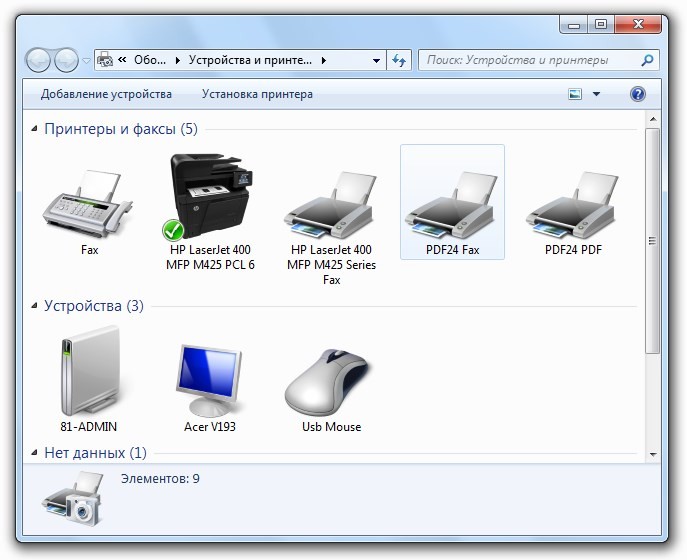Image resolution: width=687 pixels, height=560 pixels.
Task: Open the help question mark icon
Action: [638, 94]
